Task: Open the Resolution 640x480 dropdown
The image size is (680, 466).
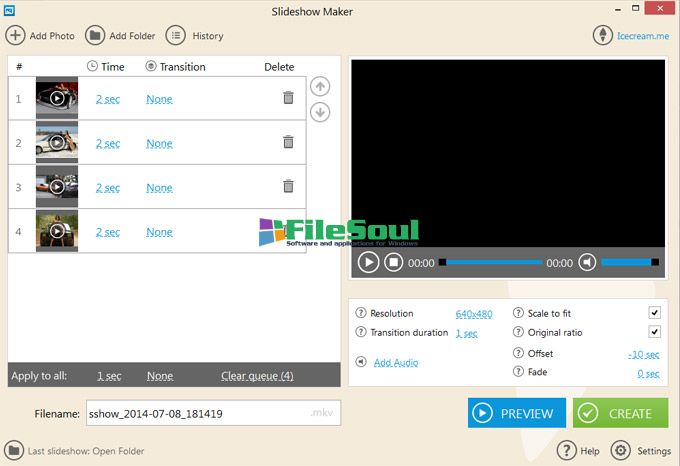Action: pyautogui.click(x=474, y=314)
